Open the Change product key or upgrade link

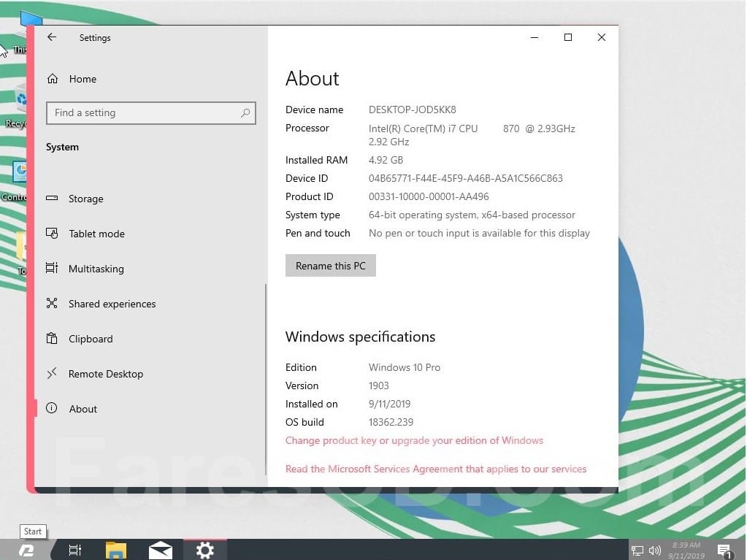[x=414, y=440]
